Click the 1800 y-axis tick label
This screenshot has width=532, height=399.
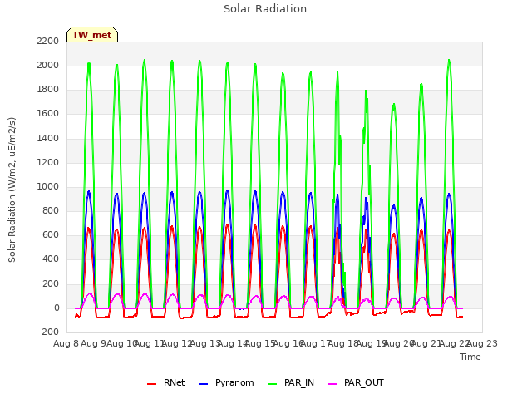[48, 90]
